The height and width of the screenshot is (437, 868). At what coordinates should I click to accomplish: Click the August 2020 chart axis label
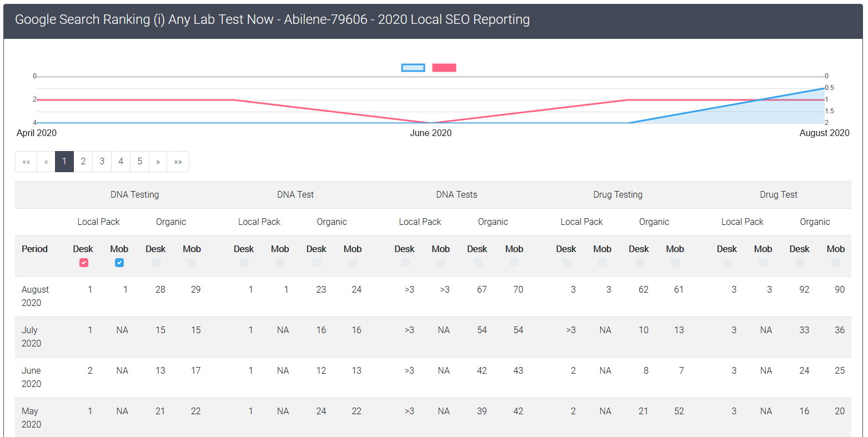(x=825, y=133)
